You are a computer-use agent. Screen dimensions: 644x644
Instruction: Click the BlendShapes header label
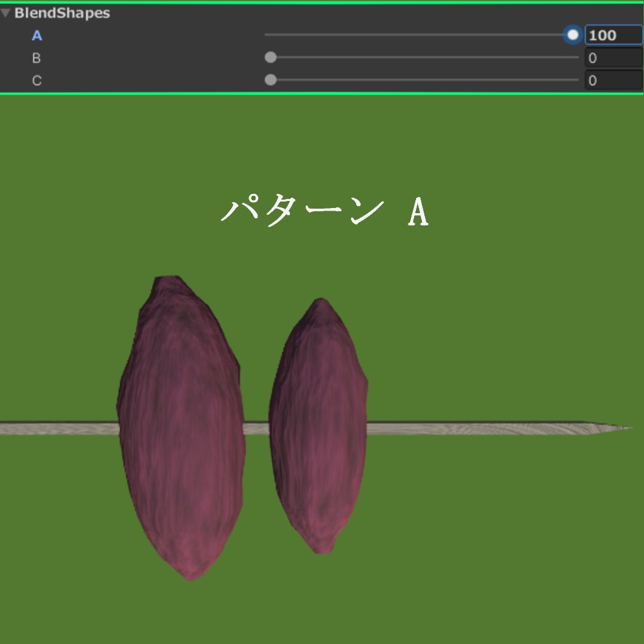coord(61,12)
